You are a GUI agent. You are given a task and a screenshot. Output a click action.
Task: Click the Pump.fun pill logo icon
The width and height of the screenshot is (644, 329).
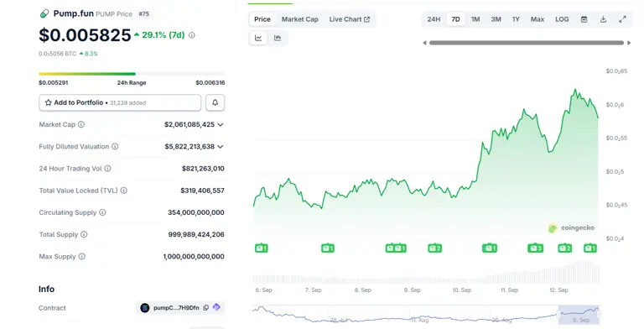pyautogui.click(x=44, y=14)
